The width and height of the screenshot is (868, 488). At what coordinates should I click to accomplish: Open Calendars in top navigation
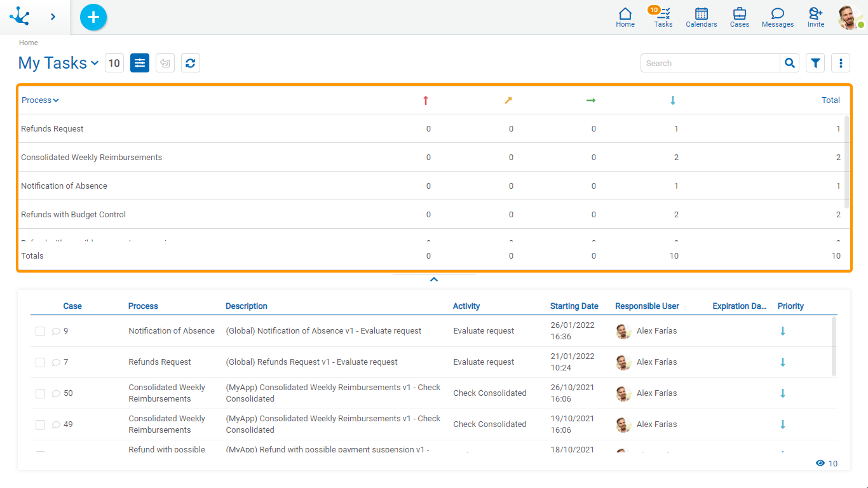coord(702,17)
